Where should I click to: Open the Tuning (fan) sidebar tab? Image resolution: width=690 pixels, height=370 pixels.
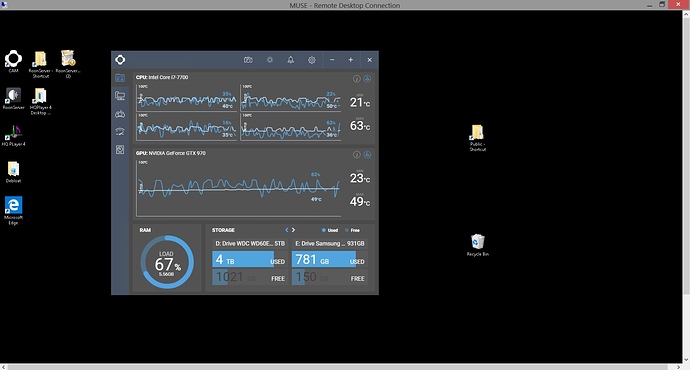point(120,150)
